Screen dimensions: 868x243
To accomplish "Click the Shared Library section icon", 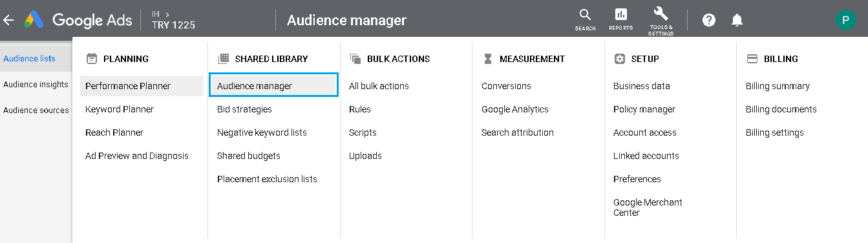I will tap(224, 59).
